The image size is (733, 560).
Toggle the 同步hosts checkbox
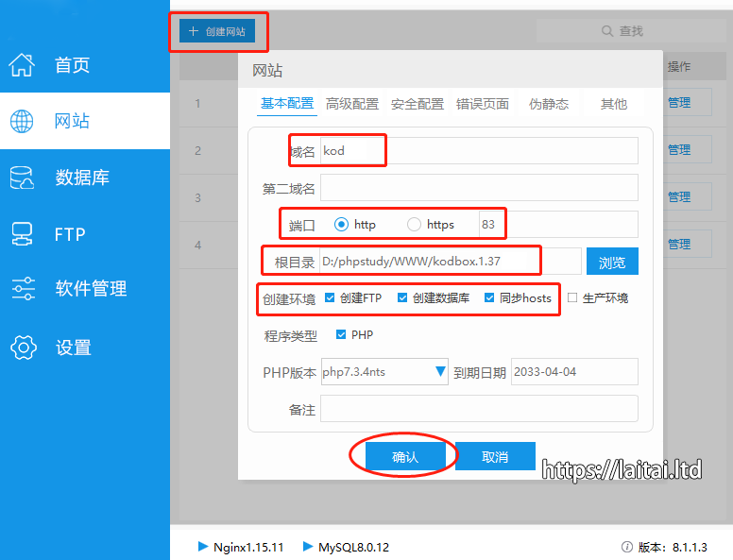point(489,297)
